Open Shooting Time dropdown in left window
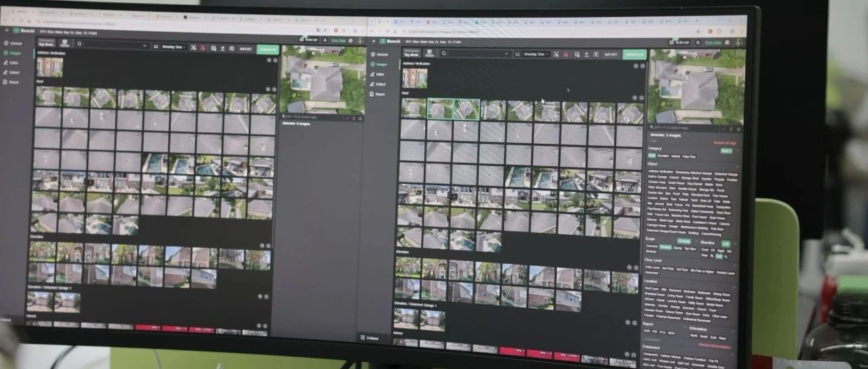 pyautogui.click(x=173, y=47)
